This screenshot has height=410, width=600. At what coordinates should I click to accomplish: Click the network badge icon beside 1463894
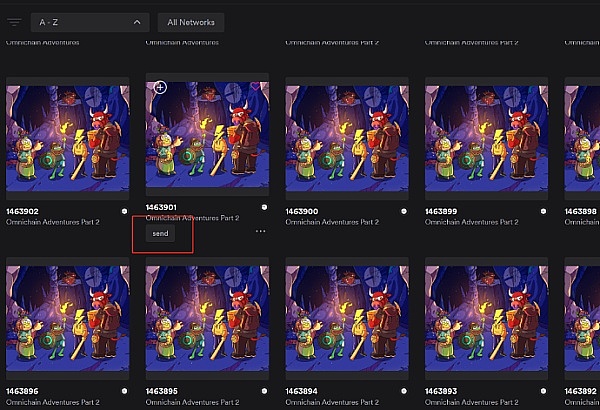(403, 391)
